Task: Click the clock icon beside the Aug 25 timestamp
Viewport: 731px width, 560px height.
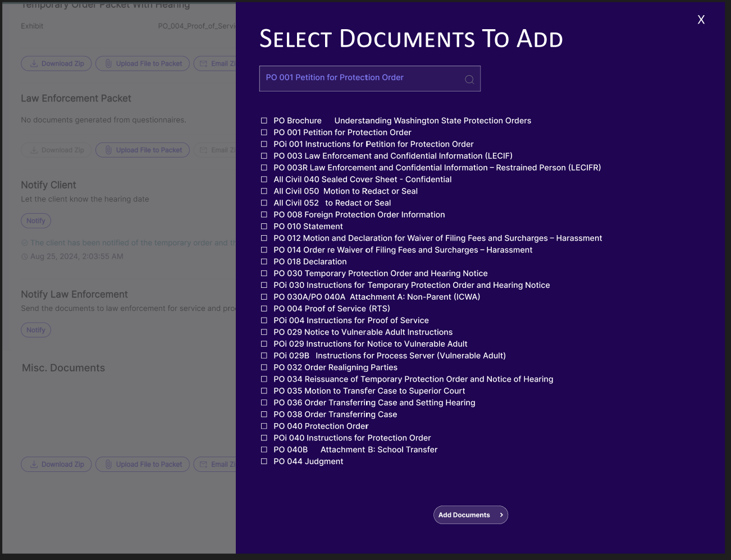Action: pos(24,256)
